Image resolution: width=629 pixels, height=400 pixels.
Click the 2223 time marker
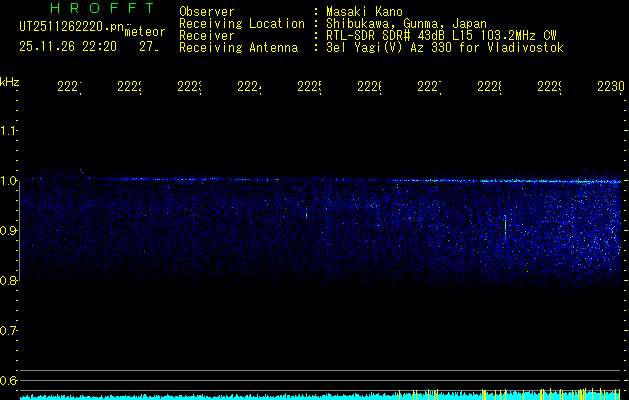(189, 86)
